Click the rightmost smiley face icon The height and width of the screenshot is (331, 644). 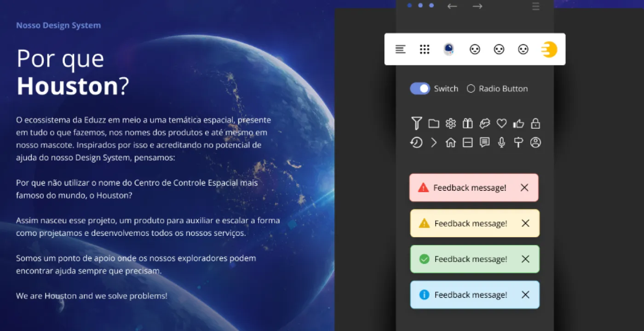click(523, 49)
